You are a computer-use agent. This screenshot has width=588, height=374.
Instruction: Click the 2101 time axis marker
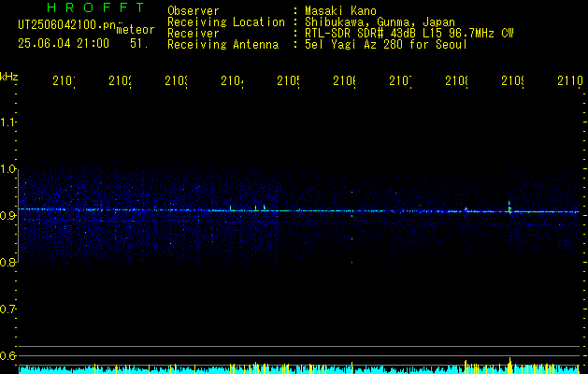point(64,81)
